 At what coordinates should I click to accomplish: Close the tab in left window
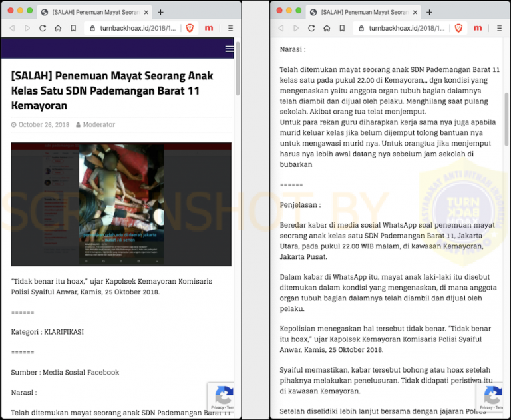coord(146,13)
